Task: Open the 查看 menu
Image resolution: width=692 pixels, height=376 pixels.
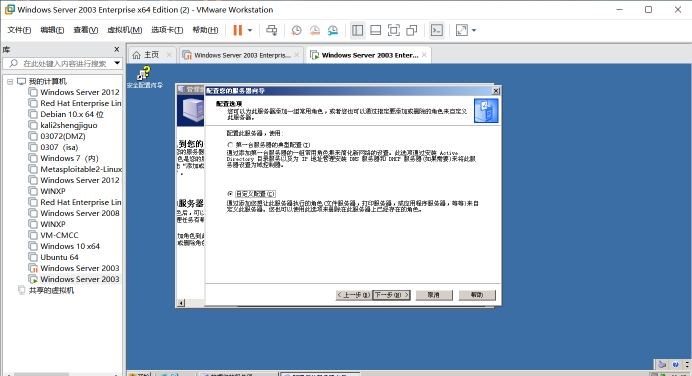Action: (86, 30)
